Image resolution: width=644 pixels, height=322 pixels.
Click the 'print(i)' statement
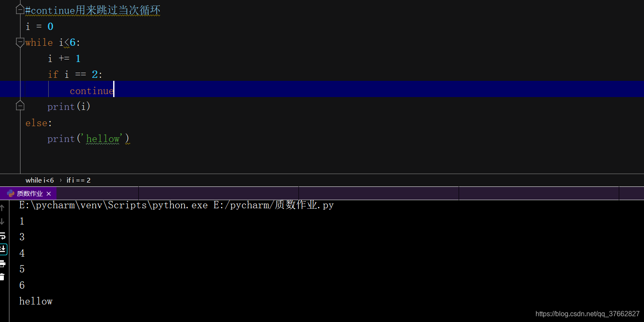[x=69, y=106]
